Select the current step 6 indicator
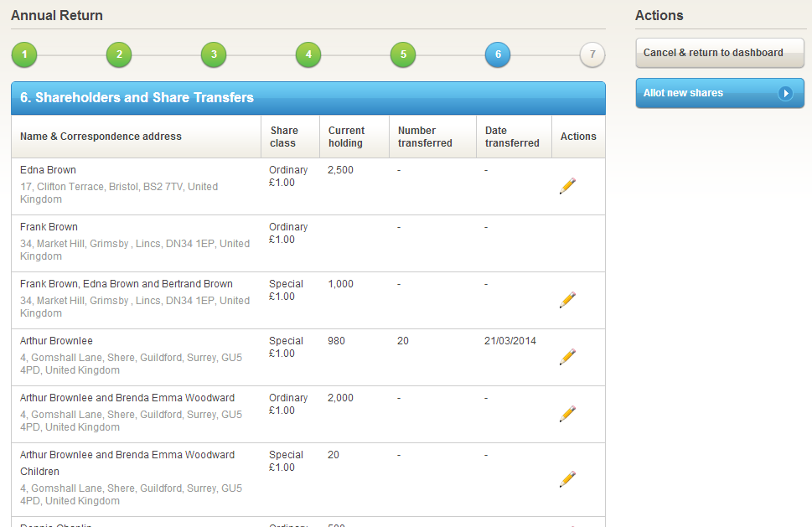 [x=498, y=55]
